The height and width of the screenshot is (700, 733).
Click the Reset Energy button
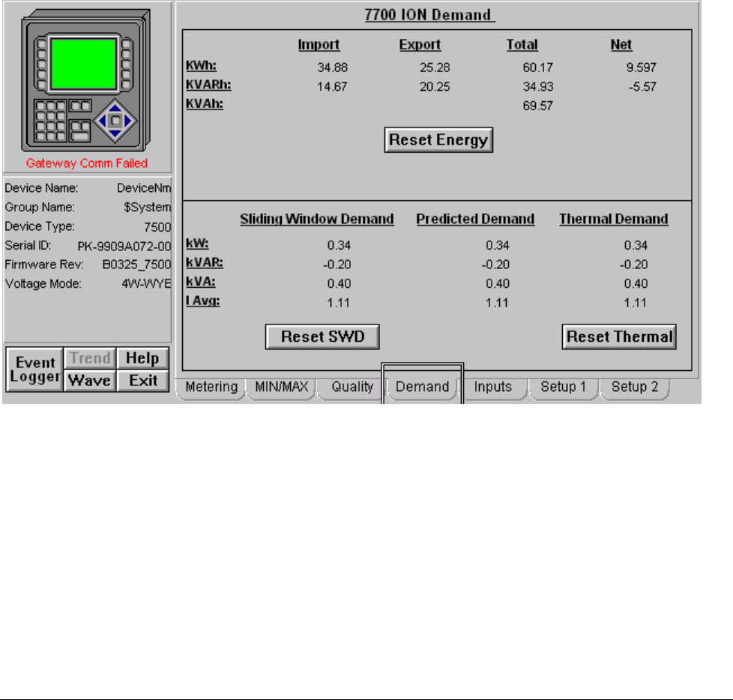click(438, 140)
